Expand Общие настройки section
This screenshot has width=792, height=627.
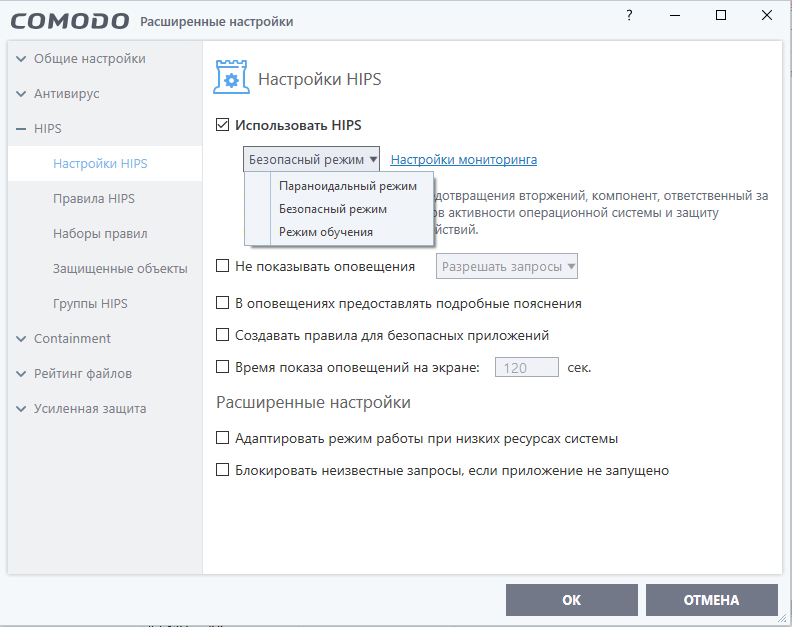point(21,59)
